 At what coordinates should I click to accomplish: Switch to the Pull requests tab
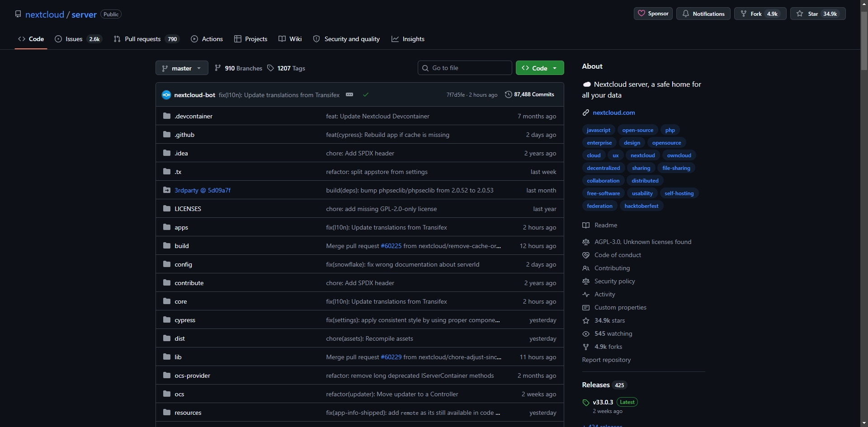(x=146, y=39)
